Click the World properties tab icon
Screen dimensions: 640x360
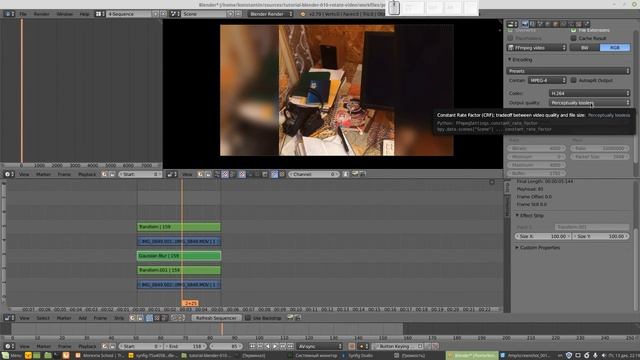click(548, 24)
